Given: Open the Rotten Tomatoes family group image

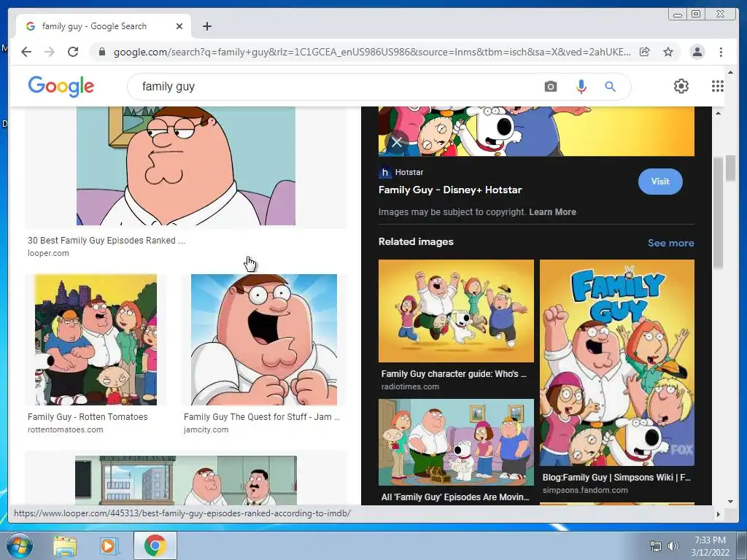Looking at the screenshot, I should click(96, 340).
